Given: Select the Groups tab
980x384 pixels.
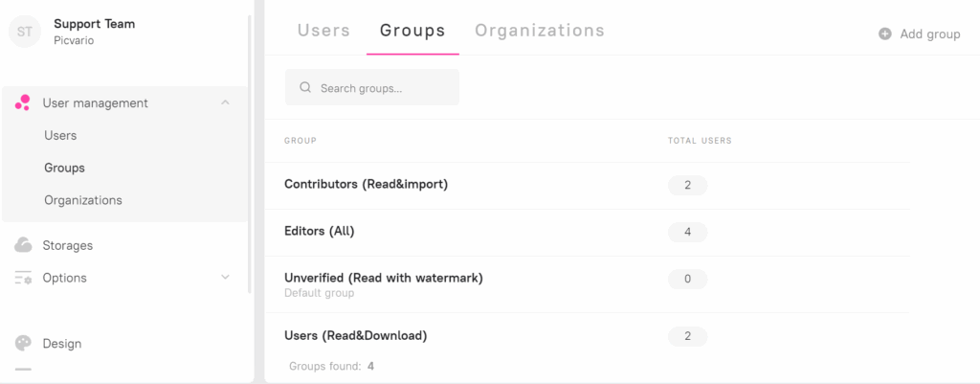Looking at the screenshot, I should [412, 31].
